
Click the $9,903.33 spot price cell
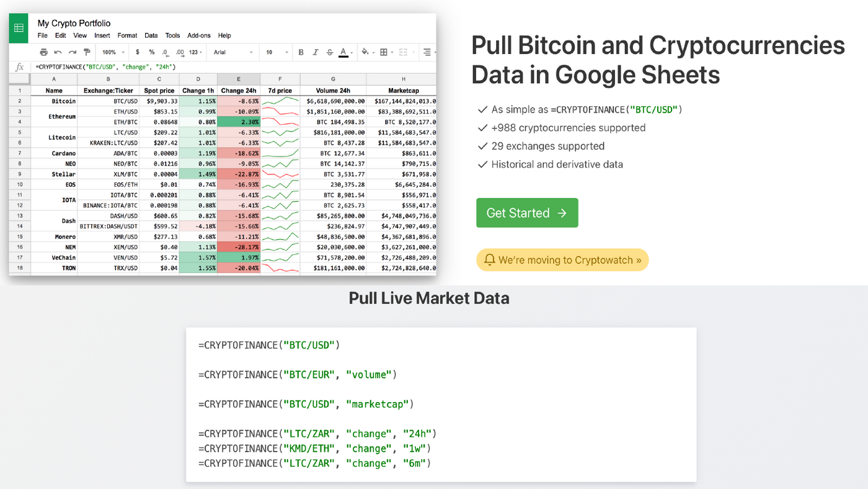pos(159,101)
